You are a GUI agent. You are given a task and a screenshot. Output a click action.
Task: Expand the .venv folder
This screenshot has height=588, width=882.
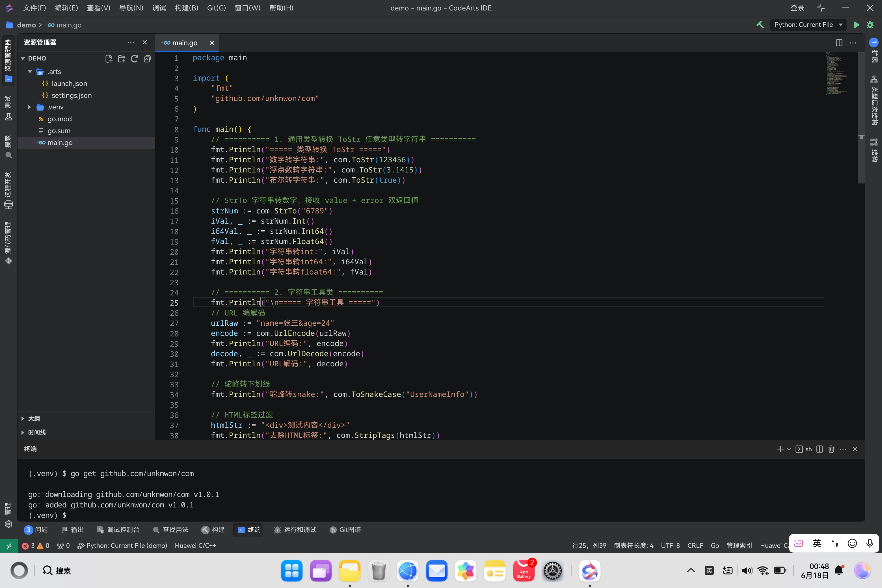tap(30, 107)
